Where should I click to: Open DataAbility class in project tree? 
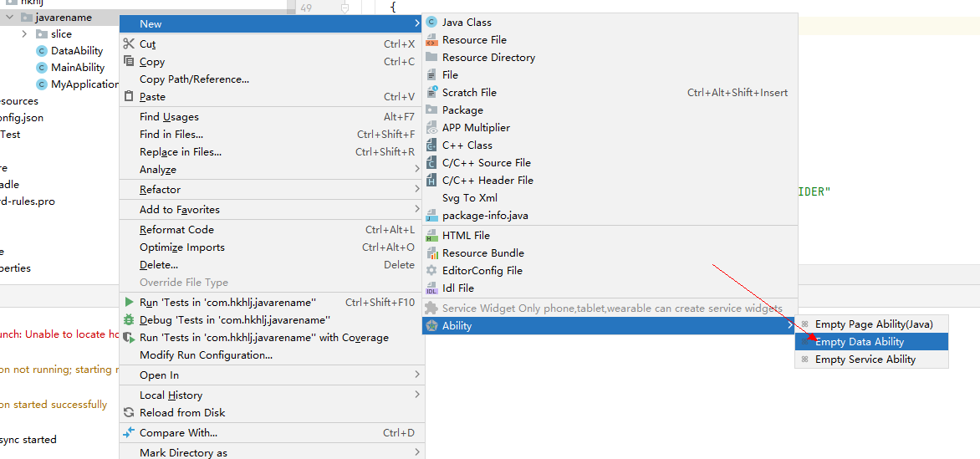[x=77, y=51]
